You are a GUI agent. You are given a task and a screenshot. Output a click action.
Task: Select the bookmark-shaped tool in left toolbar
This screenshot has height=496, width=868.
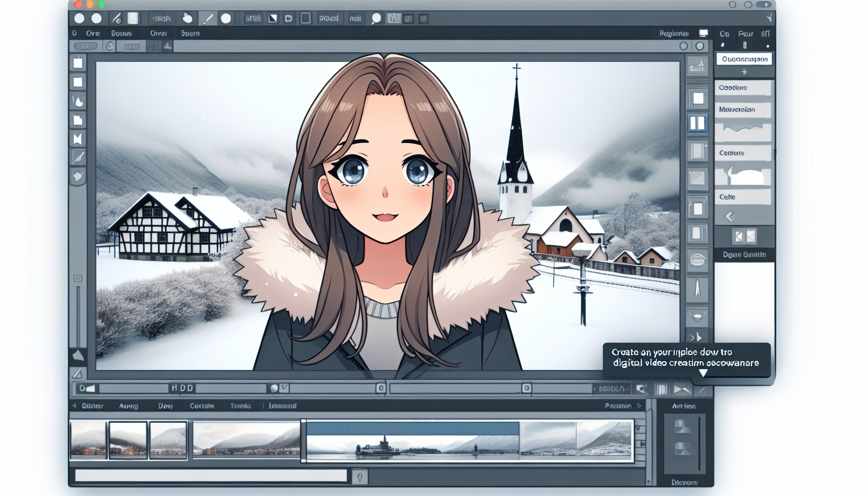tap(77, 139)
